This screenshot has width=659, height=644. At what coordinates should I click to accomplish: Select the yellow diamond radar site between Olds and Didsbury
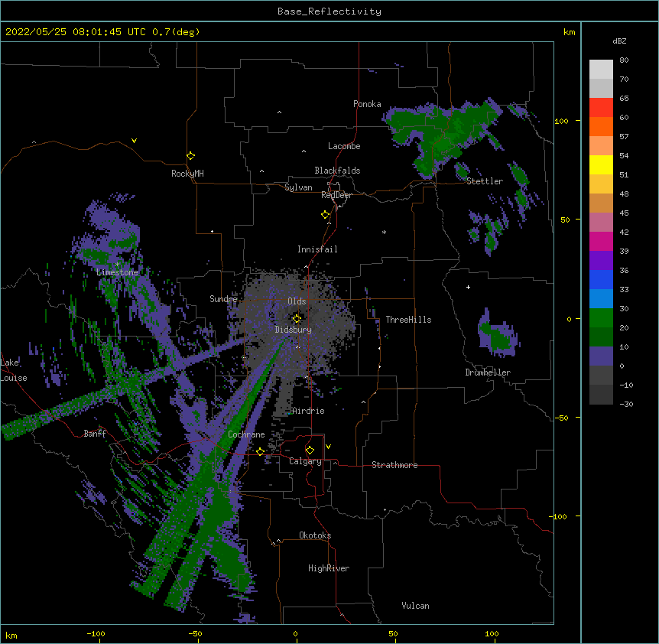[x=297, y=318]
